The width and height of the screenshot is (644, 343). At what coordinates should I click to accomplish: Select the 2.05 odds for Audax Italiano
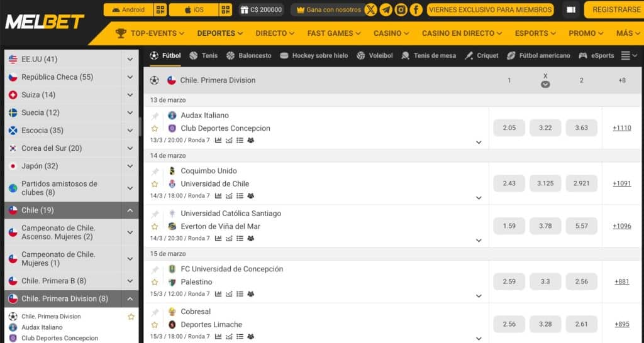[509, 128]
